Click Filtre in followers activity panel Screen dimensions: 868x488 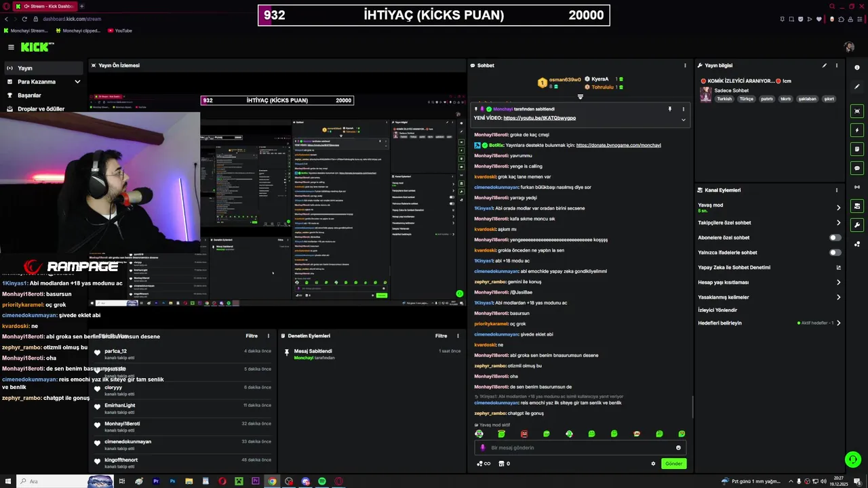[x=252, y=335]
